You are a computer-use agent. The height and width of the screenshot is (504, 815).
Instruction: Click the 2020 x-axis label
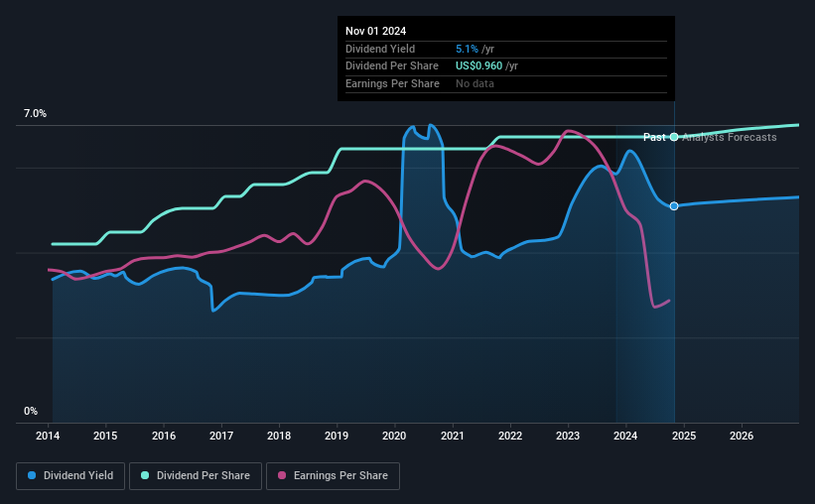click(x=394, y=436)
